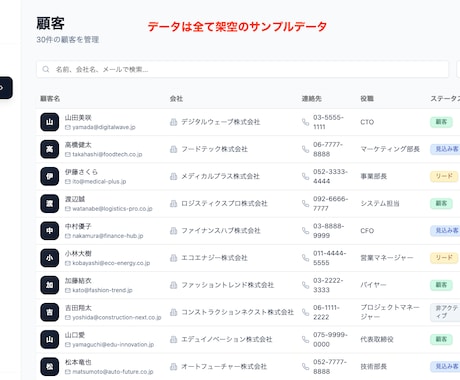This screenshot has height=380, width=460.
Task: Select company エデュイノベーション株式会社
Action: click(227, 339)
